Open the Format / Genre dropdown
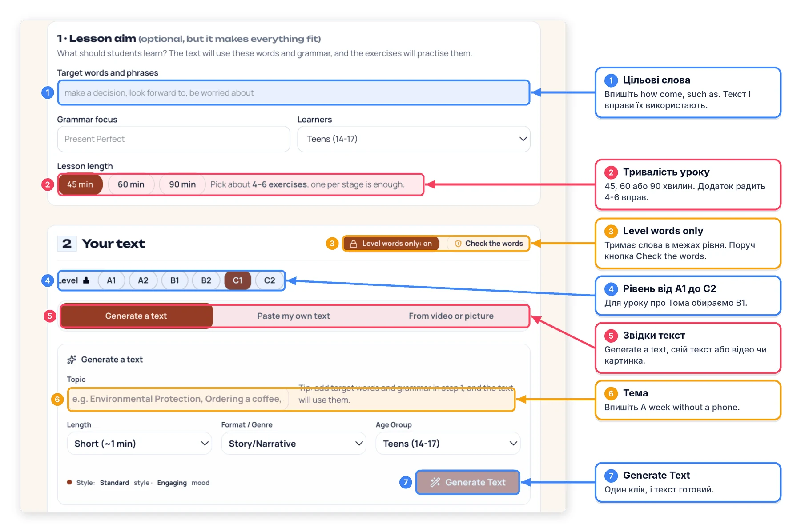Screen dimensions: 801x532 tap(294, 443)
